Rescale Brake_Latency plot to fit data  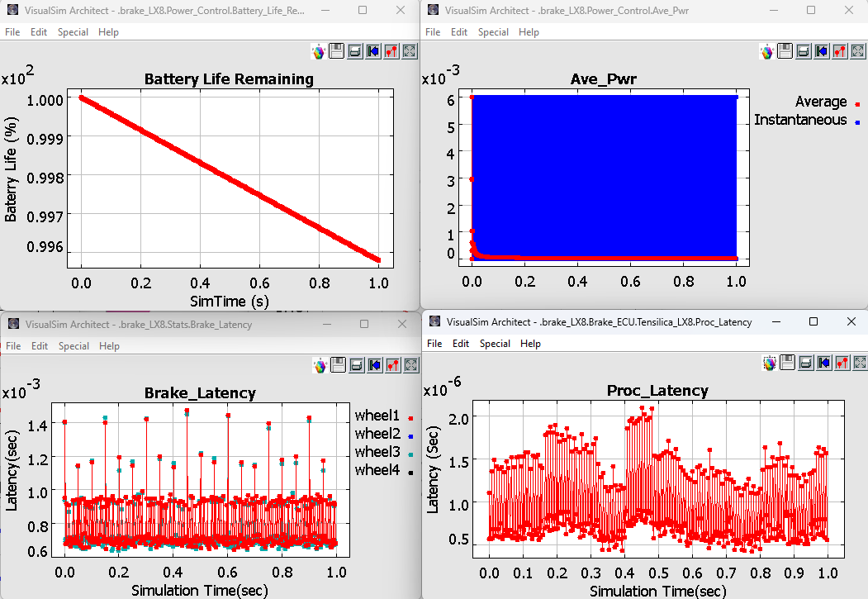click(410, 365)
